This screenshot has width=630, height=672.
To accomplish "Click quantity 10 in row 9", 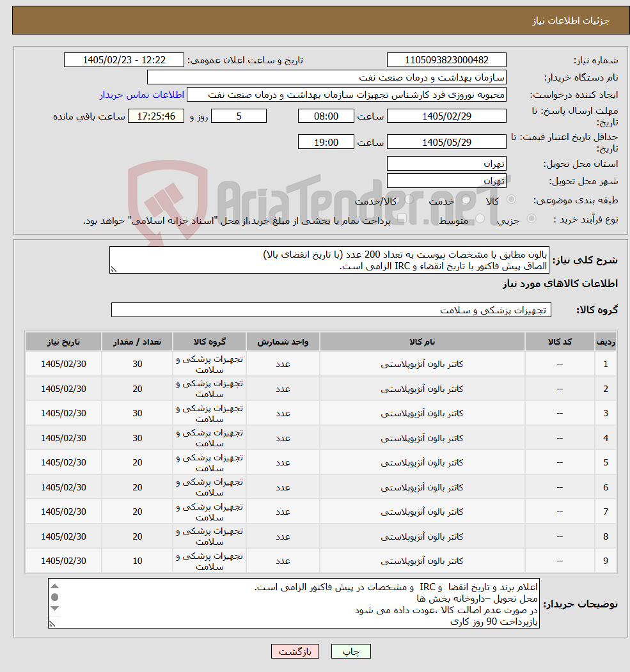I will click(137, 561).
